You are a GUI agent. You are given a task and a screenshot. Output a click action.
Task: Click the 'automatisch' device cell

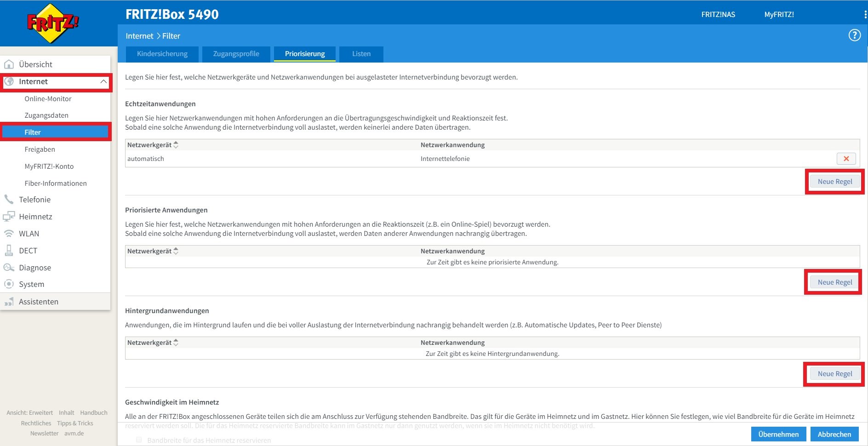pyautogui.click(x=146, y=159)
